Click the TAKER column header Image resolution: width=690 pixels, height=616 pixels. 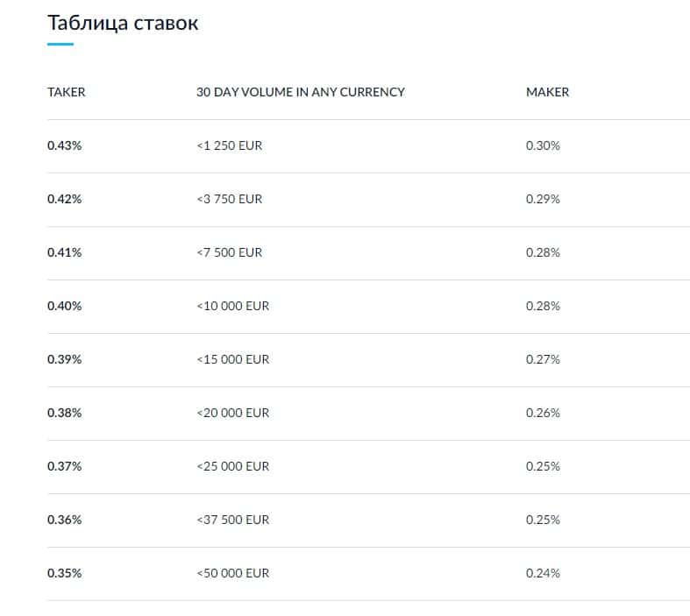tap(67, 92)
